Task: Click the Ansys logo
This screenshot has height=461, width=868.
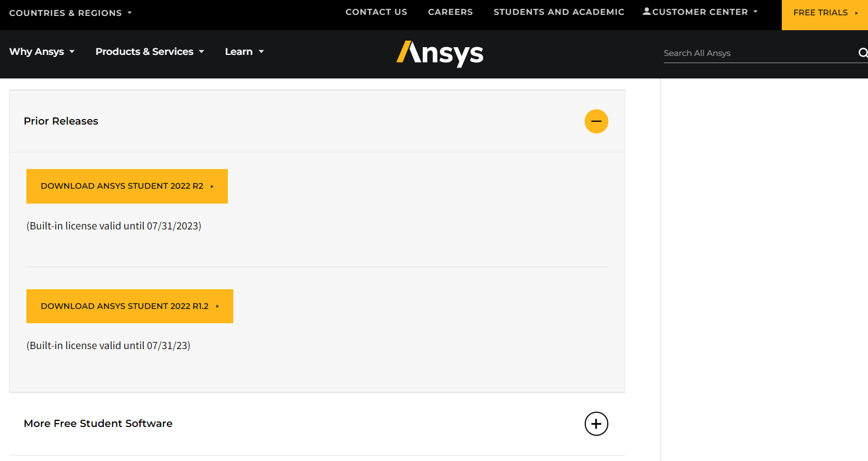Action: pos(440,54)
